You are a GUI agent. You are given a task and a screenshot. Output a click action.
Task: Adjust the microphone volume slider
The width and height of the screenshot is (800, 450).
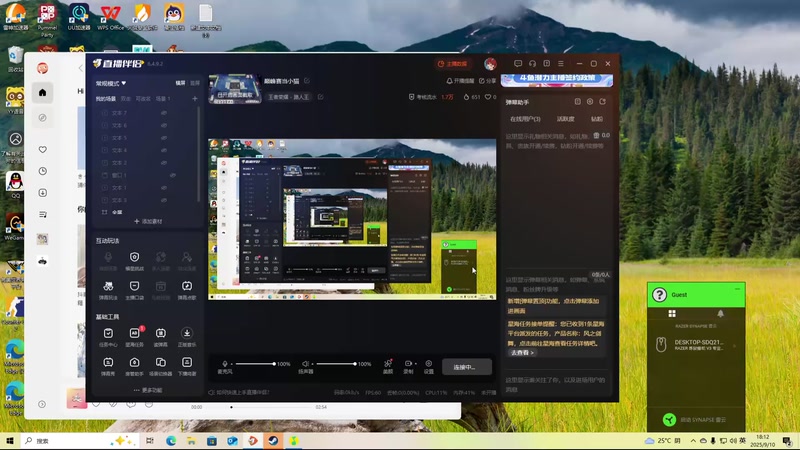click(x=256, y=364)
